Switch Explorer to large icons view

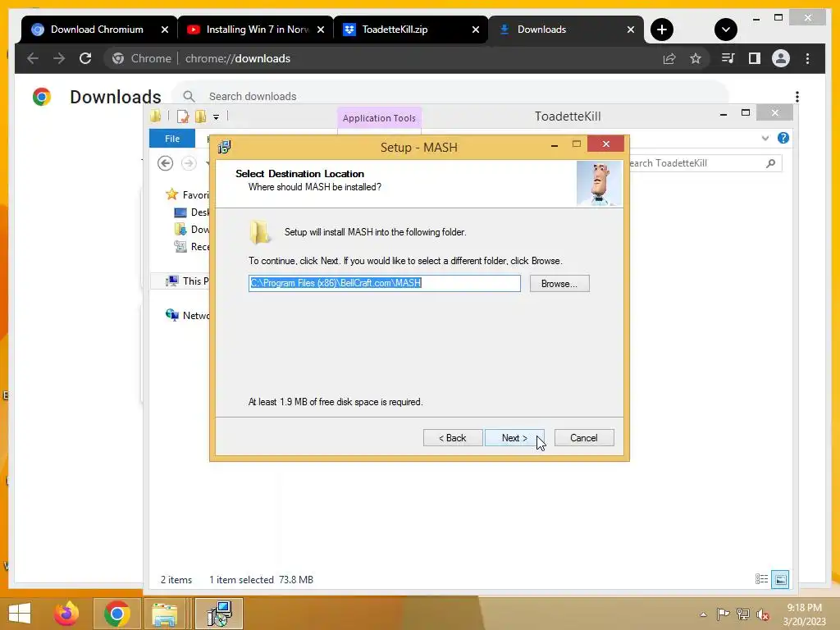coord(780,579)
